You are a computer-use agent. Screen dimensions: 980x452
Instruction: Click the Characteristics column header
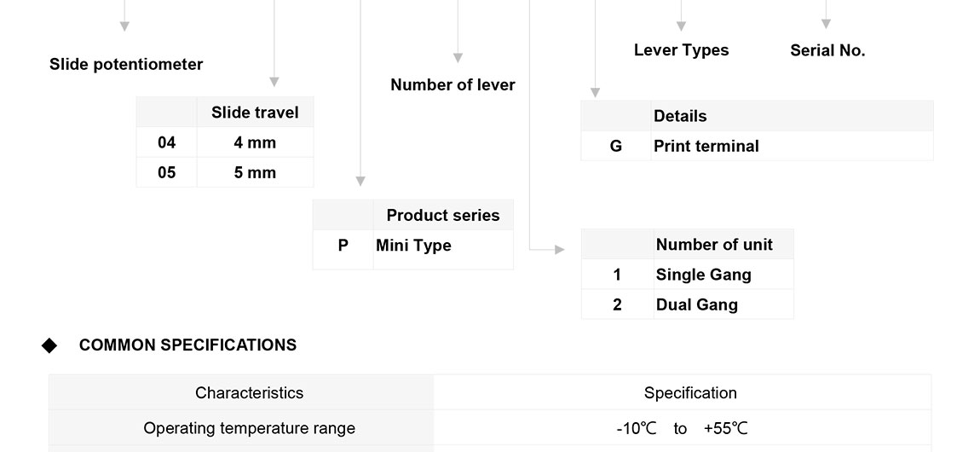[x=249, y=393]
